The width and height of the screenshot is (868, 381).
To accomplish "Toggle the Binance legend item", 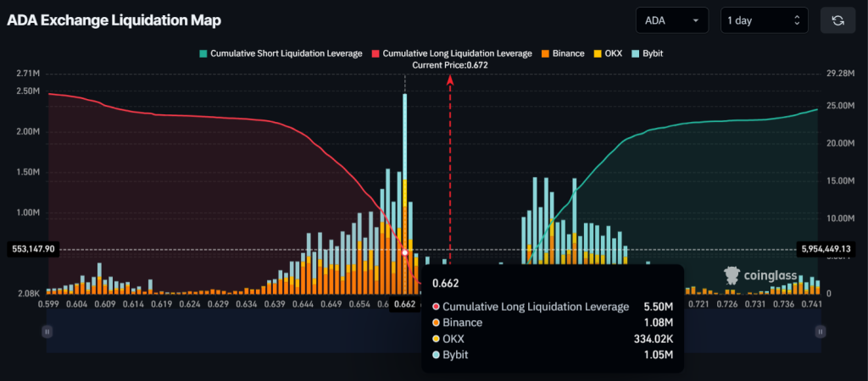I will point(563,53).
